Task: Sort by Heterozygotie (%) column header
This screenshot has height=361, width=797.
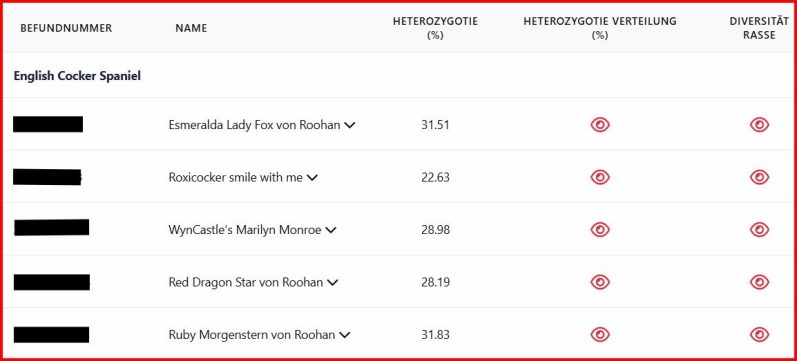Action: [435, 28]
